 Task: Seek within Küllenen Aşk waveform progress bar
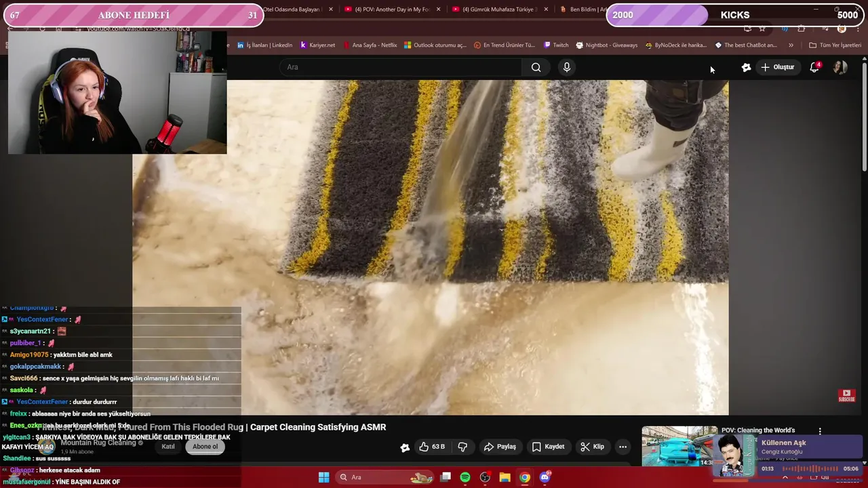click(810, 468)
